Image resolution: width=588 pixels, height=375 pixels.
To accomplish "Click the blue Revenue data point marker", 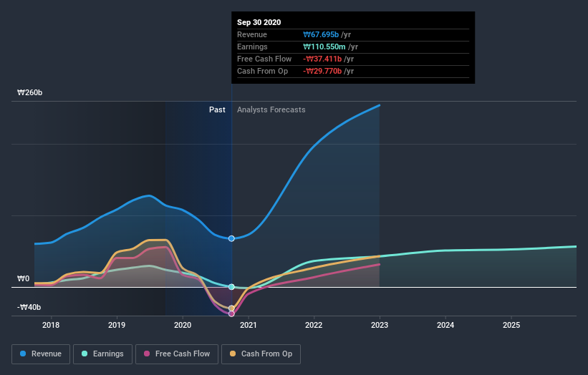I will pyautogui.click(x=231, y=238).
